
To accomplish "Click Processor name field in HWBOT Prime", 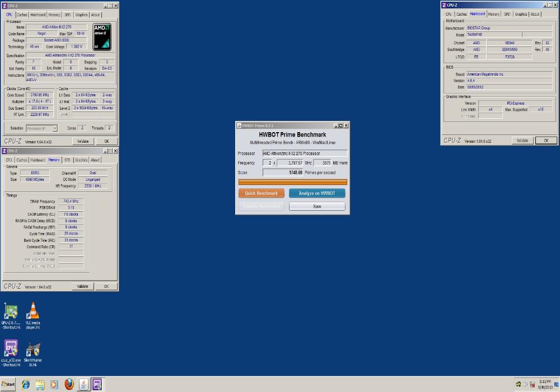I will tap(305, 153).
